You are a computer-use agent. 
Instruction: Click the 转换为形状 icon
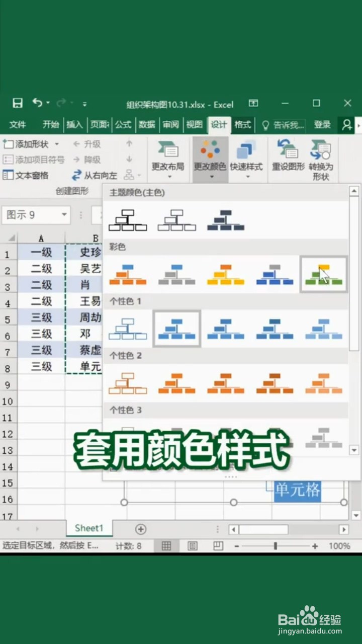[320, 149]
